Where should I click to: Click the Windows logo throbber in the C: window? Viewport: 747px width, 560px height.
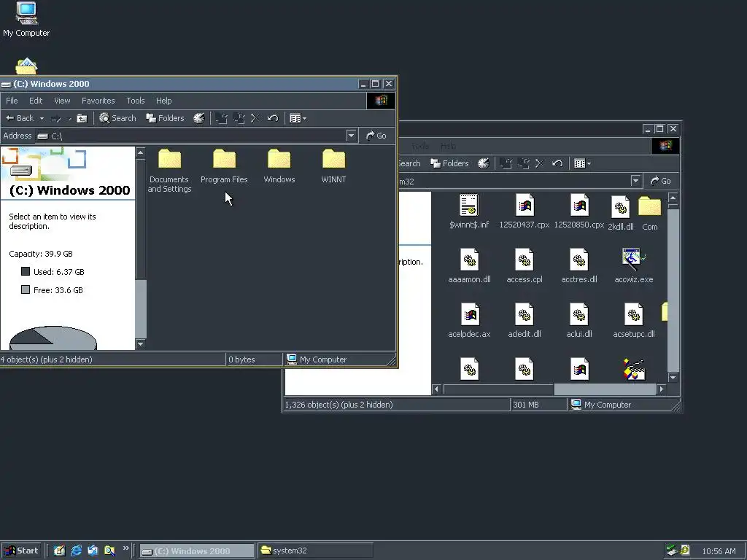381,101
